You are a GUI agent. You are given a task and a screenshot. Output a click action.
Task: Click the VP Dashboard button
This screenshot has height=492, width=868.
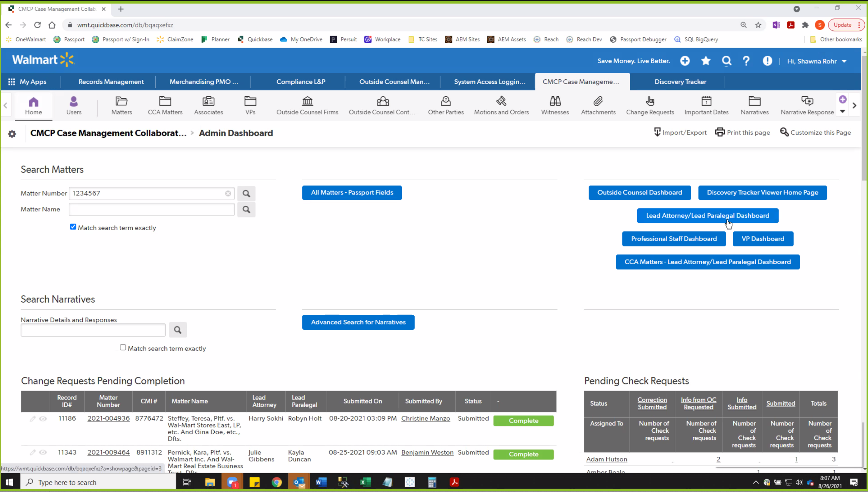pos(763,239)
